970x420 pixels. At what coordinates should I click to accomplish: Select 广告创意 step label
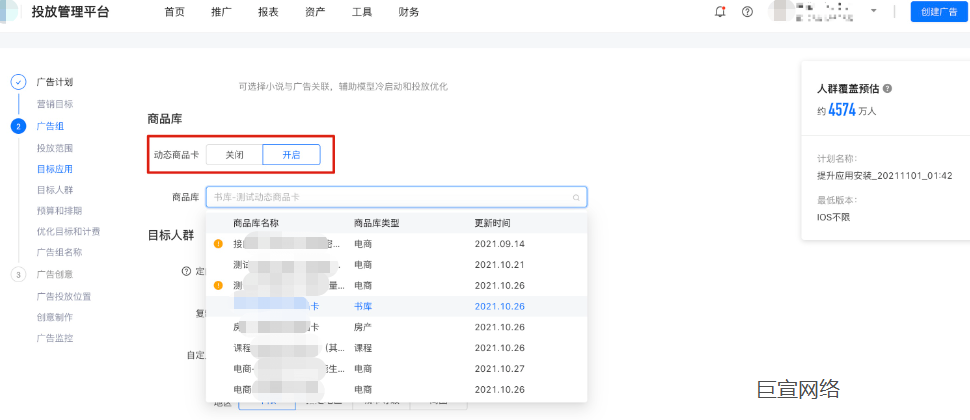(55, 275)
